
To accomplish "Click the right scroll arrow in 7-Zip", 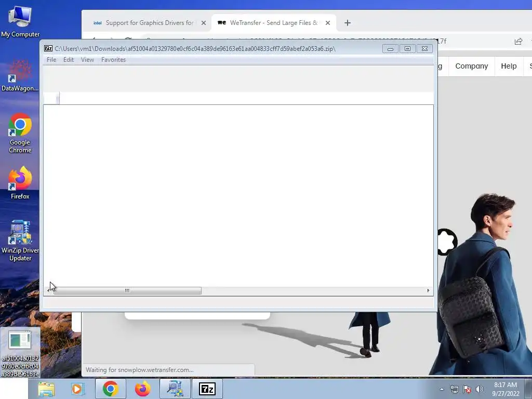I will 428,290.
